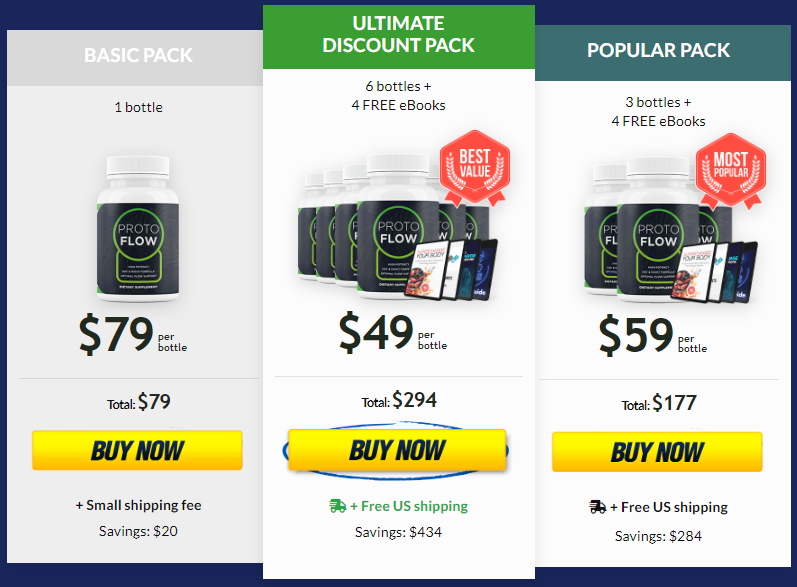Image resolution: width=797 pixels, height=587 pixels.
Task: Click the eBook tablets in the Popular pack
Action: [x=714, y=272]
